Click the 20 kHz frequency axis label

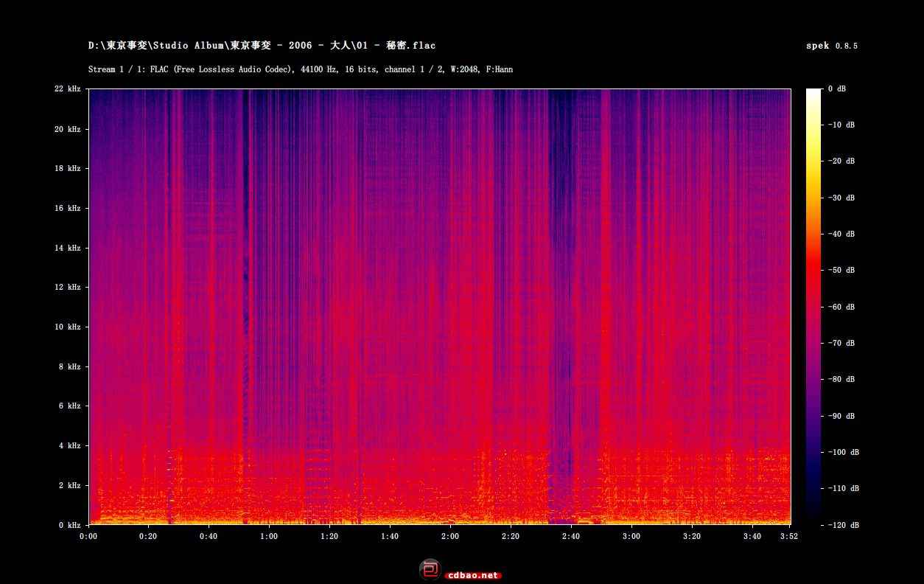tap(68, 129)
